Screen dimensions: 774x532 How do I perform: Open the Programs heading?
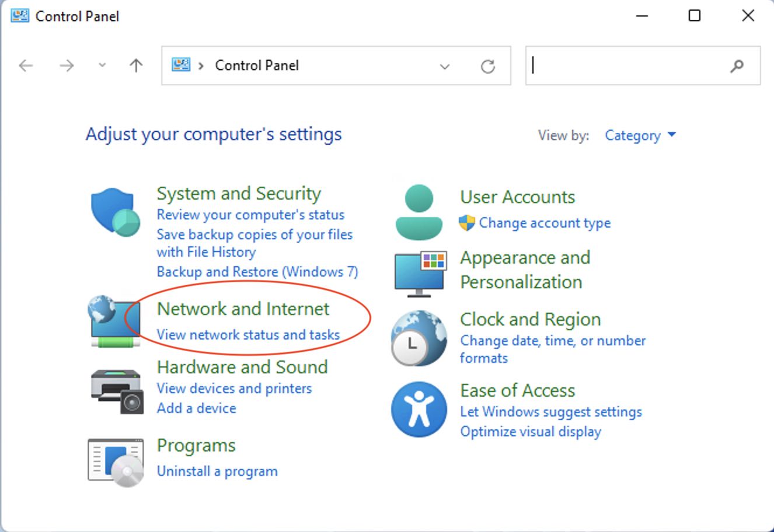click(x=196, y=446)
